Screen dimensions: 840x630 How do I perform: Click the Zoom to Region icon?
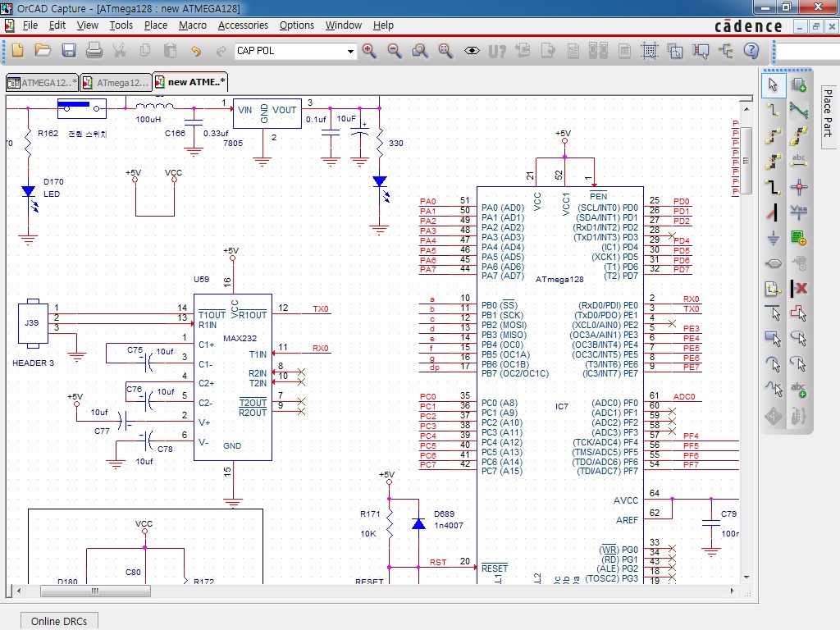coord(421,50)
